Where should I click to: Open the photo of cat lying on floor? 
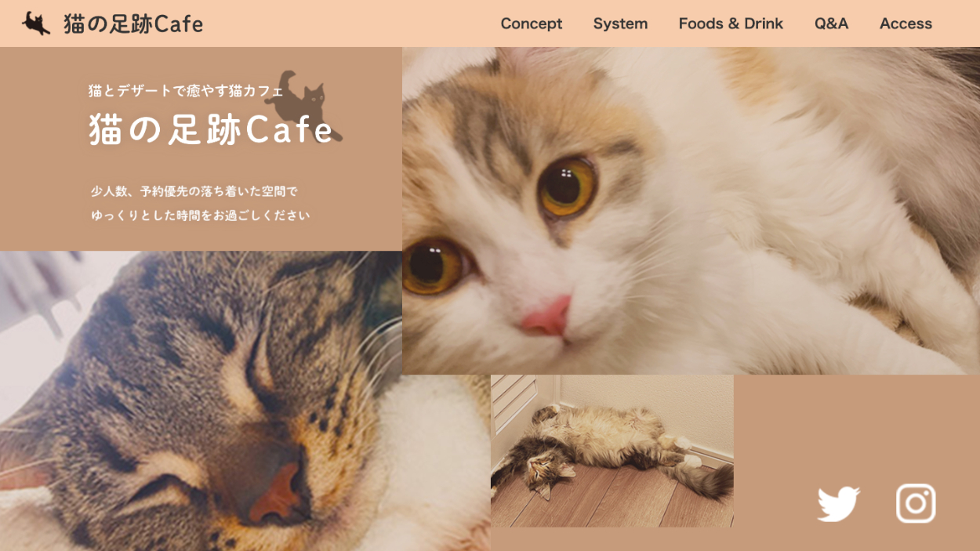click(612, 451)
